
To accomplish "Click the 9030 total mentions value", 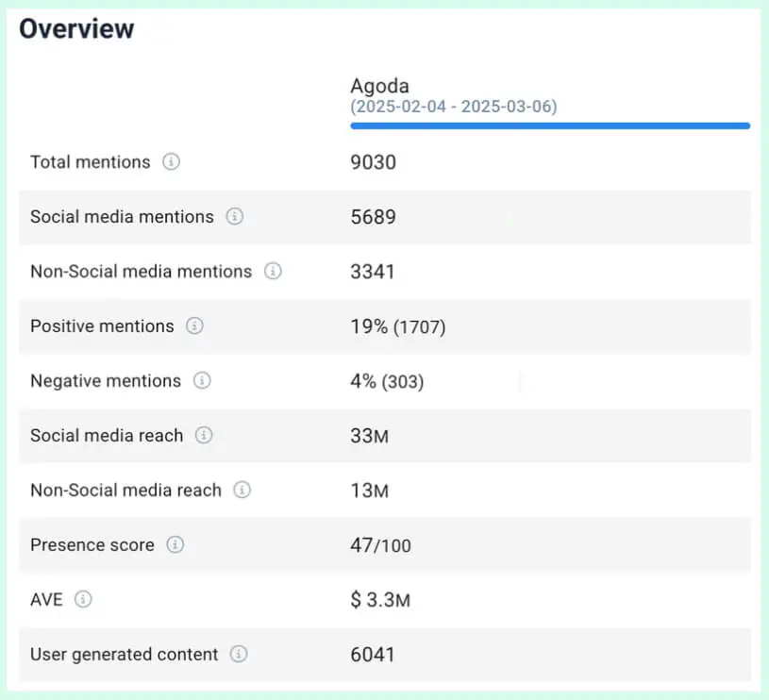I will 374,162.
